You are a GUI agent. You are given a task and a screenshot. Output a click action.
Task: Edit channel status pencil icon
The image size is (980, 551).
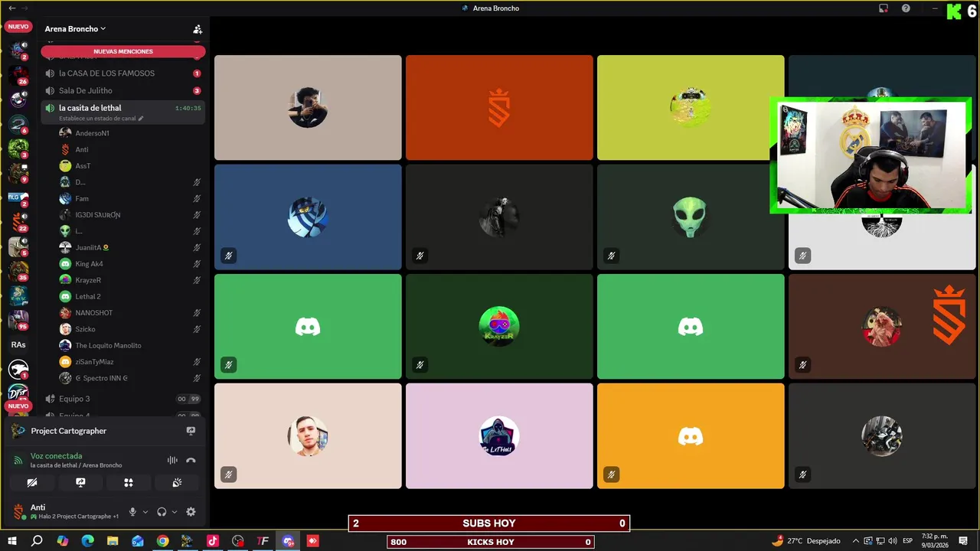pos(140,119)
